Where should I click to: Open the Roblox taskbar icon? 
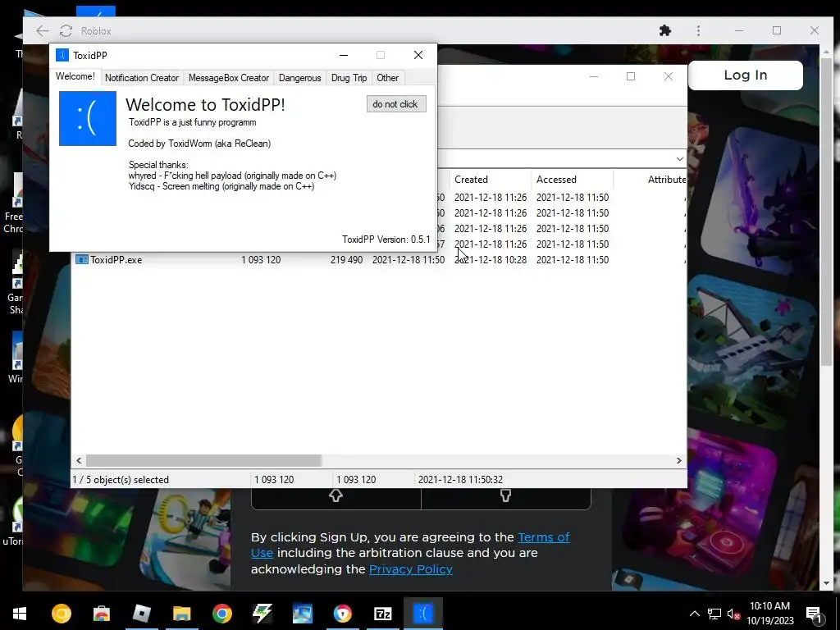pos(141,614)
